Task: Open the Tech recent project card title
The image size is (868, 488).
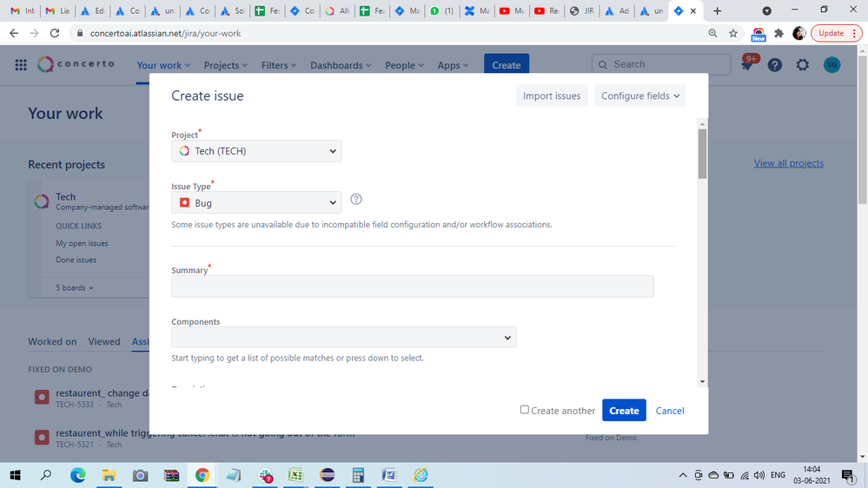Action: point(65,196)
